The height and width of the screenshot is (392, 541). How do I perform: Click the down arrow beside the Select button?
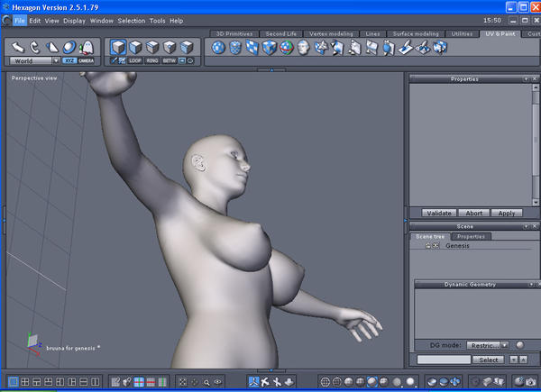pos(513,360)
